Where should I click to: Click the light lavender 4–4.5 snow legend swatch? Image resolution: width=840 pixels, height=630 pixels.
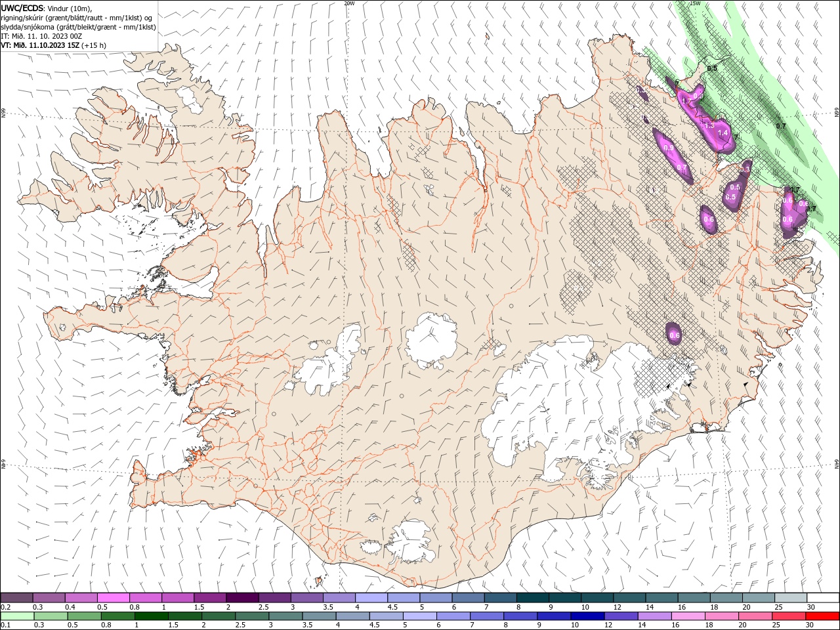point(371,598)
